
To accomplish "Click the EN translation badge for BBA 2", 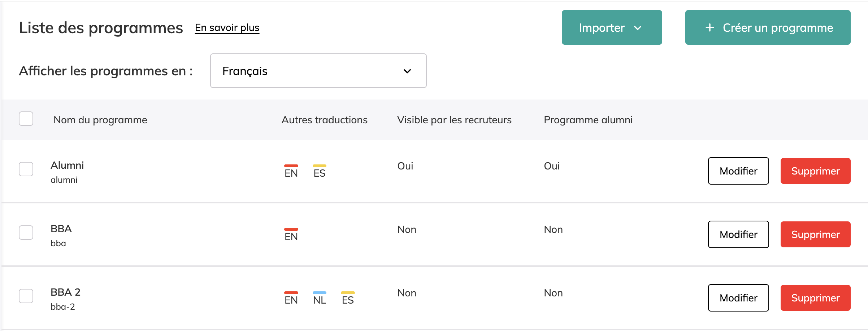I will tap(291, 299).
